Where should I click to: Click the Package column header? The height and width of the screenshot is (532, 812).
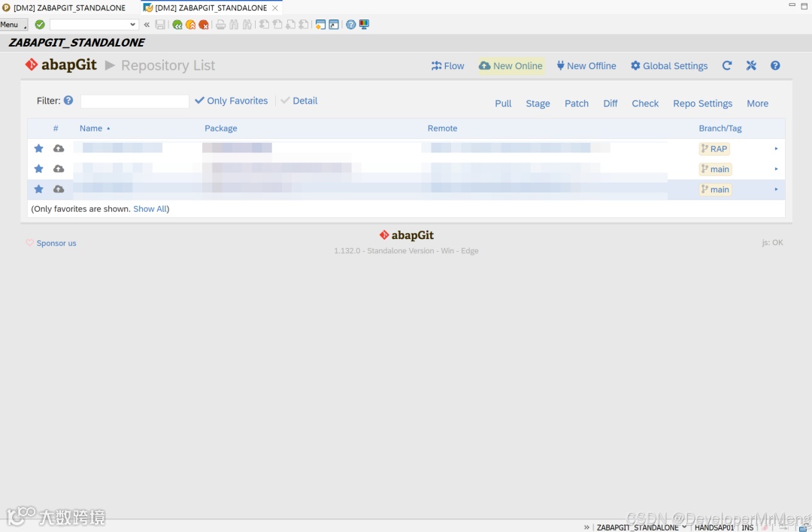click(220, 128)
